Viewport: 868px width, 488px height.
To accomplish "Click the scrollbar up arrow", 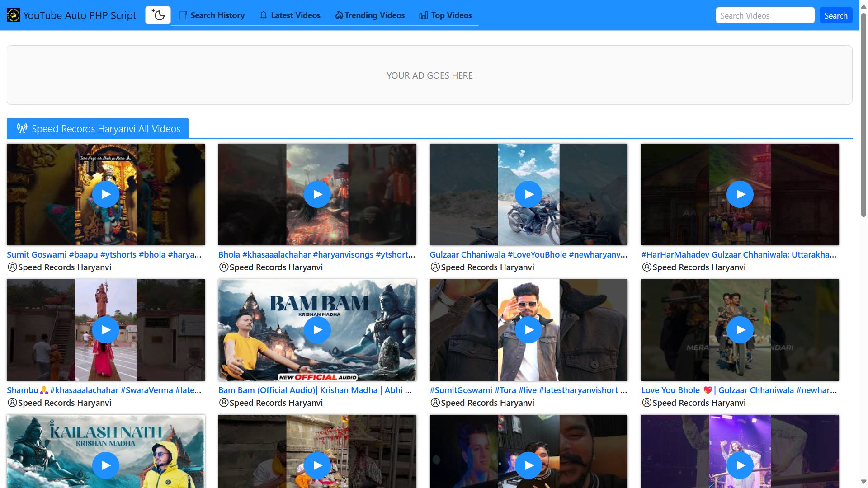I will 863,6.
